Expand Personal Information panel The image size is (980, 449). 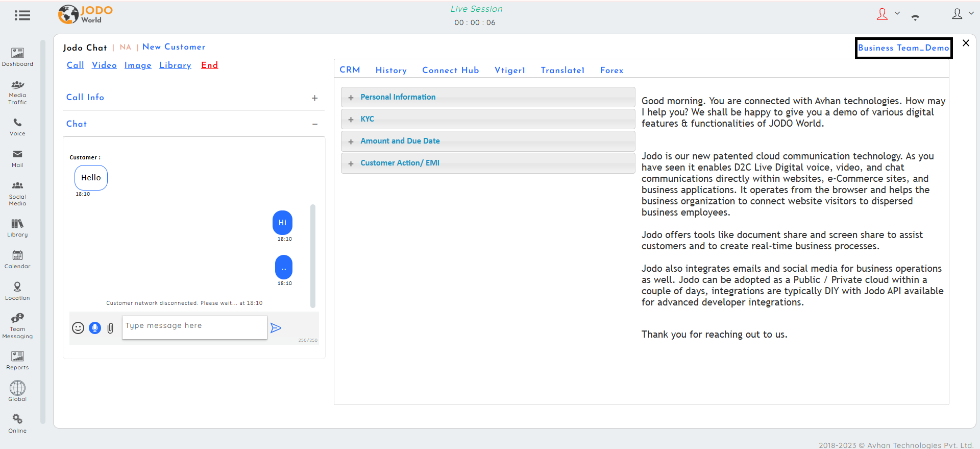pyautogui.click(x=488, y=97)
